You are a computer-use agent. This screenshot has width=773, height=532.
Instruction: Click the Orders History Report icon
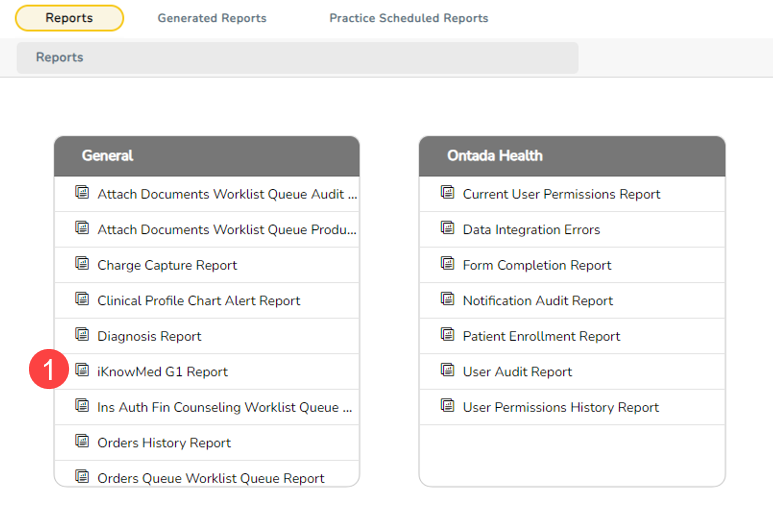tap(82, 442)
